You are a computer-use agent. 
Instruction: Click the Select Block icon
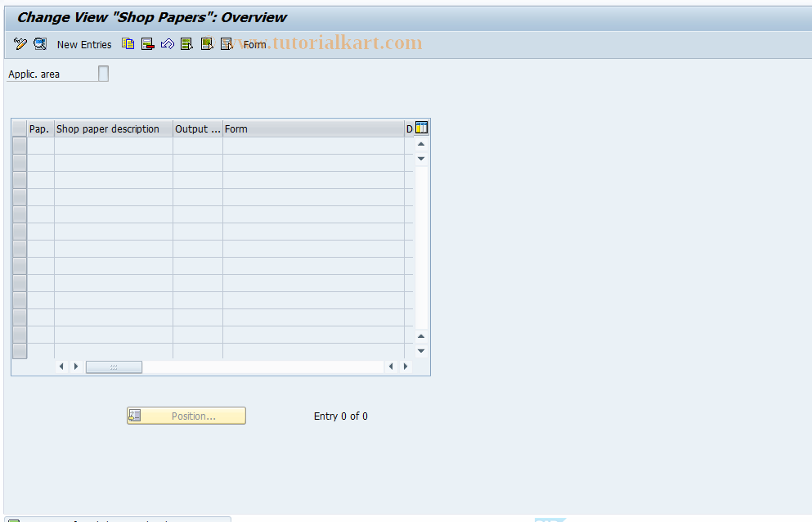[x=207, y=44]
